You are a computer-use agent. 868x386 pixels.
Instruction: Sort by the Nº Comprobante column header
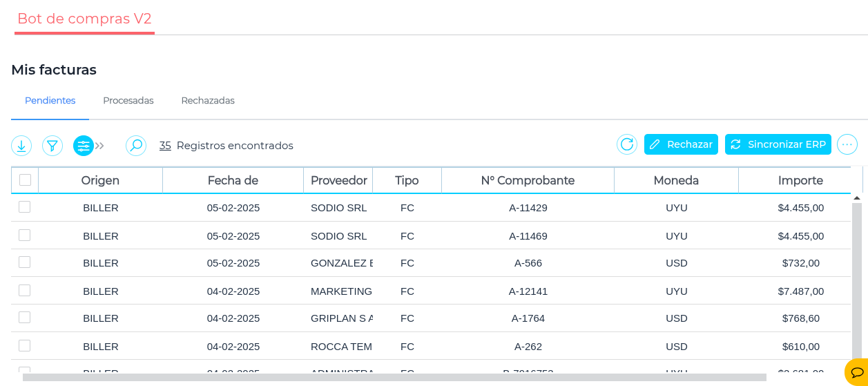click(528, 180)
